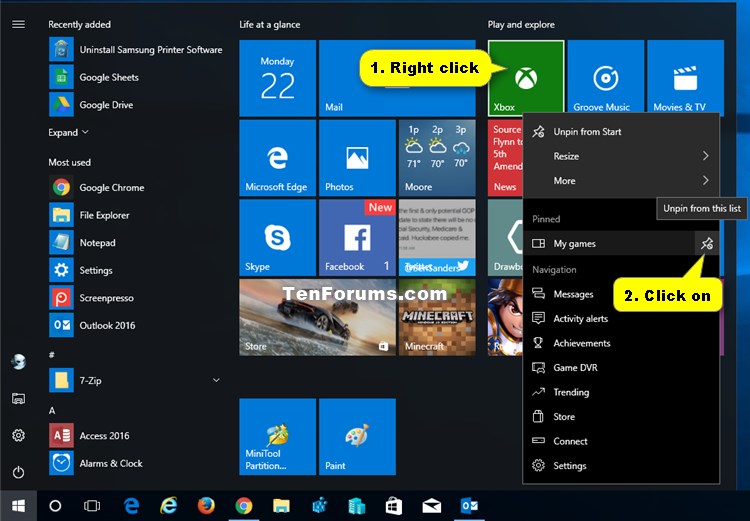The height and width of the screenshot is (521, 750).
Task: Select Settings in Xbox jump list
Action: pos(621,466)
